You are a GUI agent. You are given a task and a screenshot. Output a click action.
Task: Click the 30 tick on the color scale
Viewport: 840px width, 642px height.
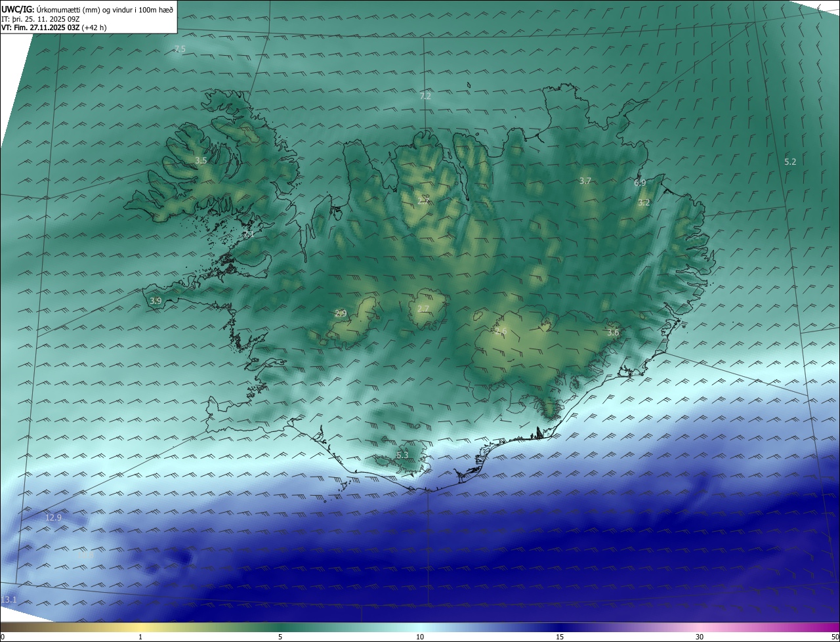pos(700,637)
